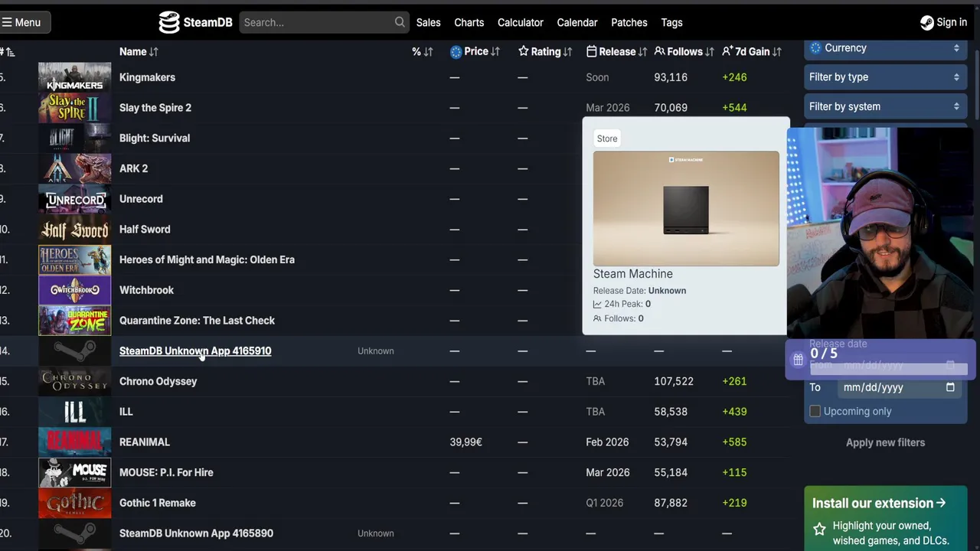Open the Calculator menu item

[520, 22]
